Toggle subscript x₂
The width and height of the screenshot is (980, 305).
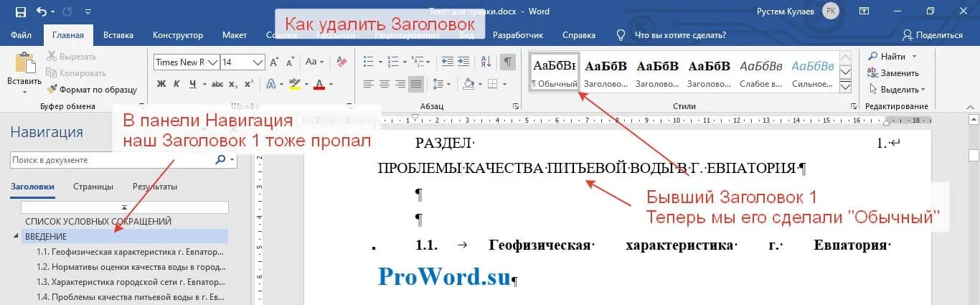[233, 84]
